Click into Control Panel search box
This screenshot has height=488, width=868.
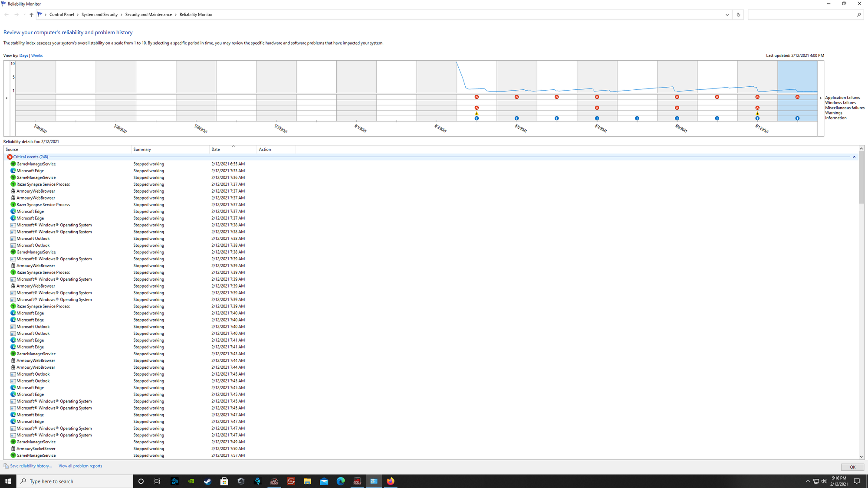pyautogui.click(x=802, y=15)
